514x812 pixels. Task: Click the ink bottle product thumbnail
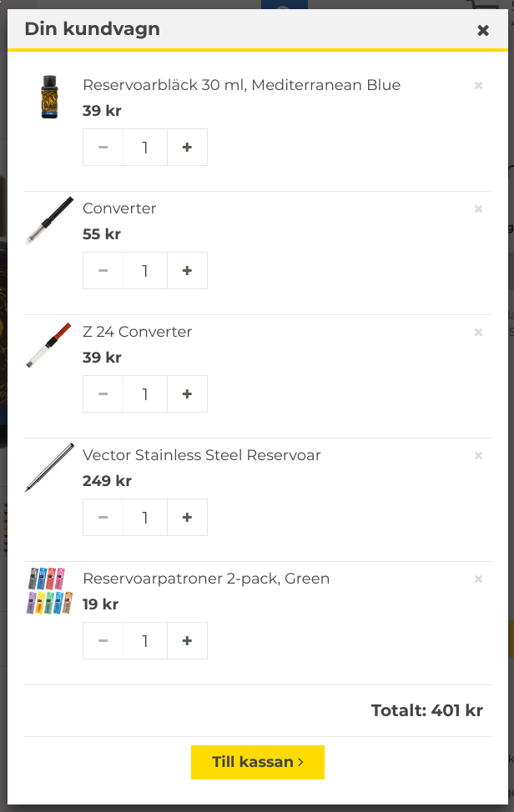pyautogui.click(x=49, y=97)
